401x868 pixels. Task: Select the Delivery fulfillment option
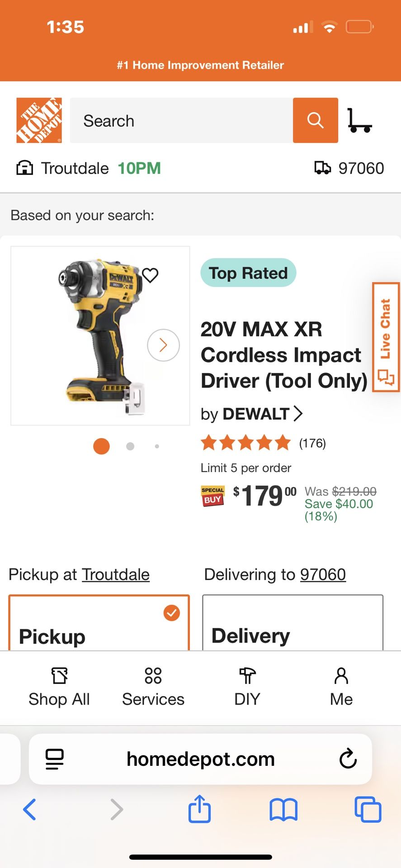292,624
